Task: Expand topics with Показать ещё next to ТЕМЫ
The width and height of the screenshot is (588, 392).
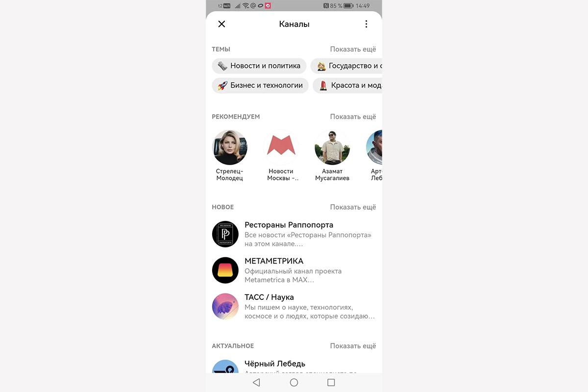Action: point(353,49)
